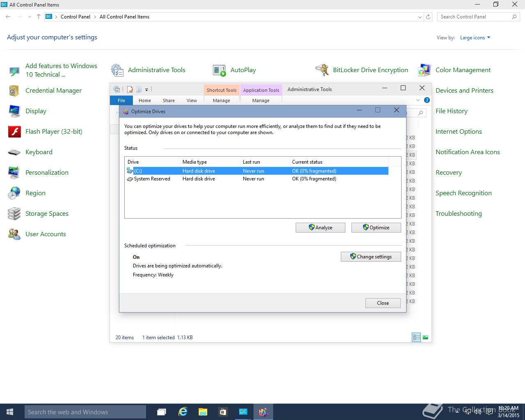Image resolution: width=525 pixels, height=420 pixels.
Task: Open the notifications icon in system tray
Action: [489, 412]
